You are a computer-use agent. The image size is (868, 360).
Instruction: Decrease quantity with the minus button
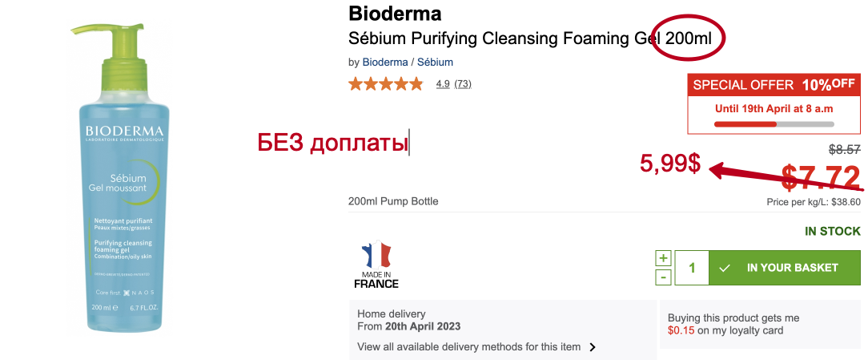point(663,277)
